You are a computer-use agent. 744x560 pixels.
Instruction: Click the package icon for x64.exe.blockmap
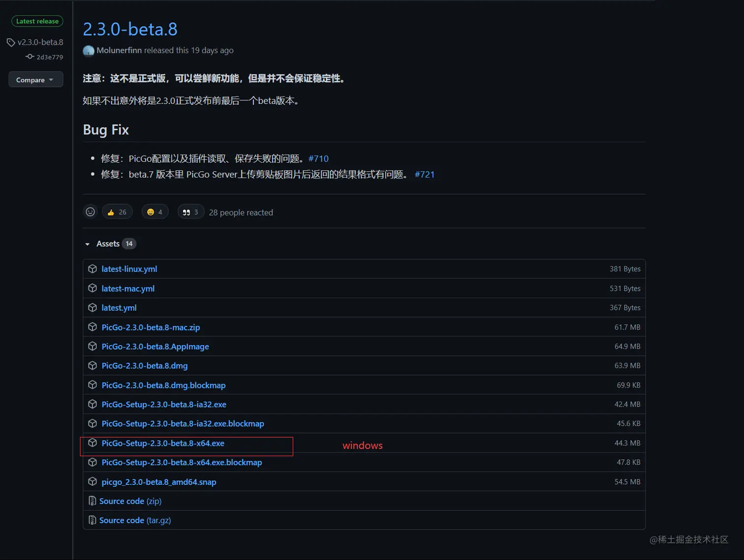coord(93,462)
